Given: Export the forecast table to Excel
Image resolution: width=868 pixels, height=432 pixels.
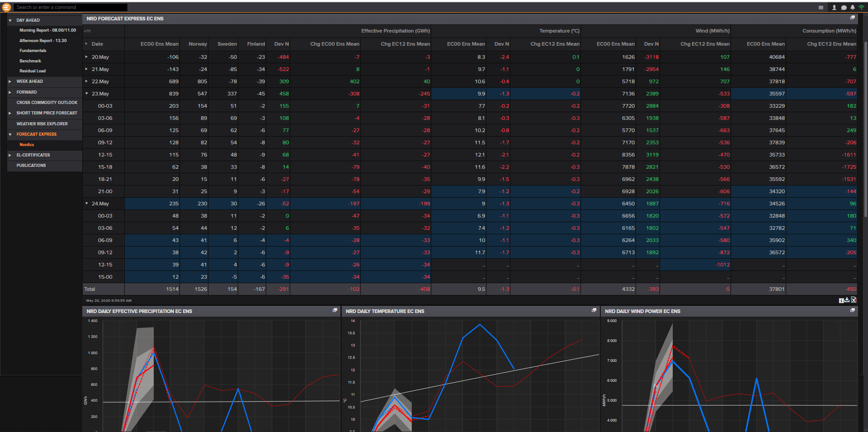Looking at the screenshot, I should click(x=854, y=300).
